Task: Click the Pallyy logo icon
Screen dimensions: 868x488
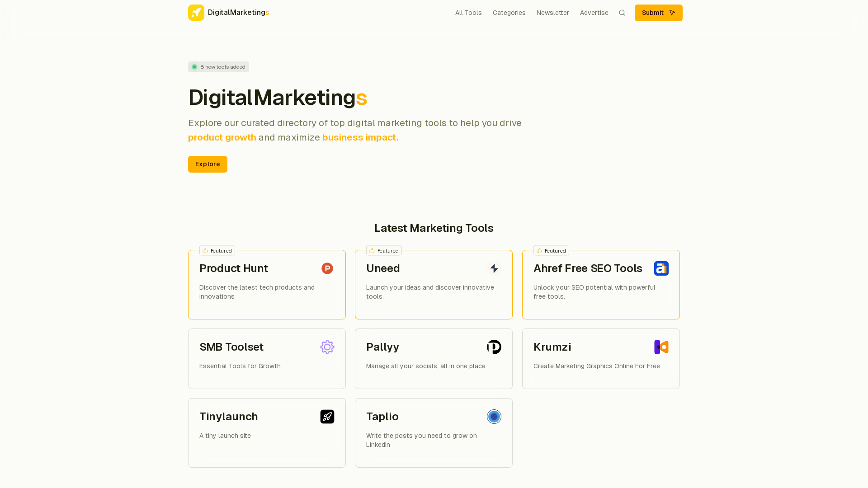Action: tap(494, 347)
